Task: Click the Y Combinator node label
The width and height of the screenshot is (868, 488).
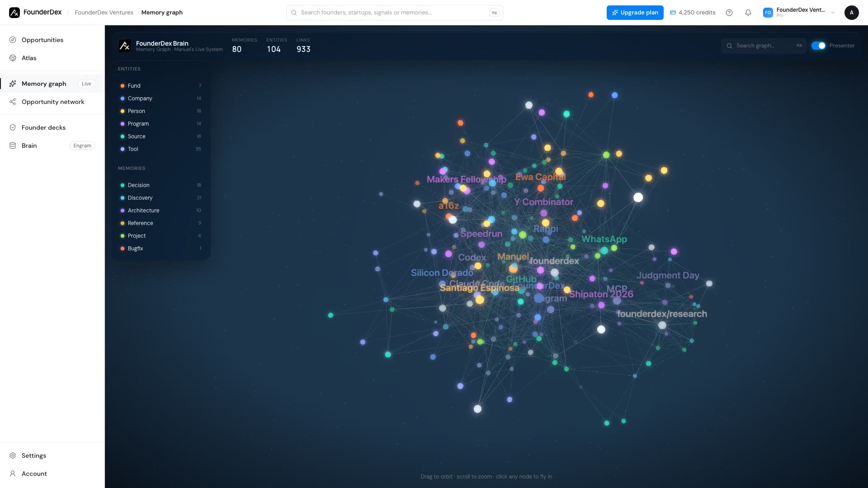Action: tap(543, 202)
